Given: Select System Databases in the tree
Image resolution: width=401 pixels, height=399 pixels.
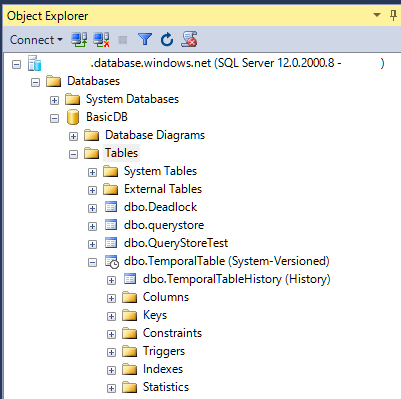Looking at the screenshot, I should (132, 99).
